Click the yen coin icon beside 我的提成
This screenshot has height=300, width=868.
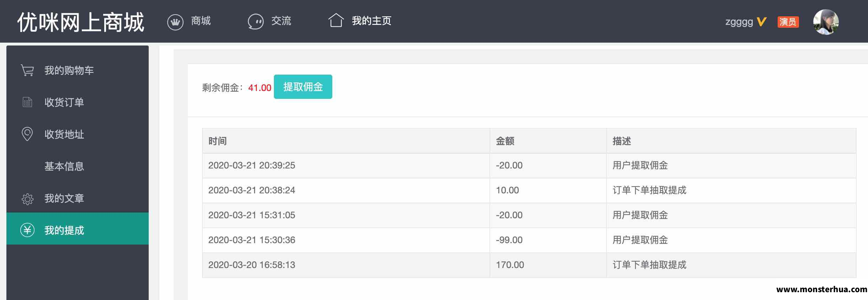pos(27,230)
